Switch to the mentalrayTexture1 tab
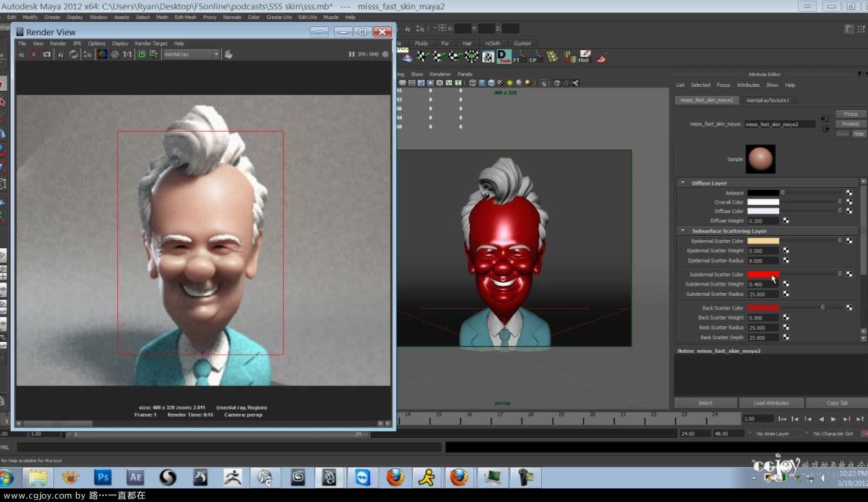The image size is (868, 502). pyautogui.click(x=768, y=100)
